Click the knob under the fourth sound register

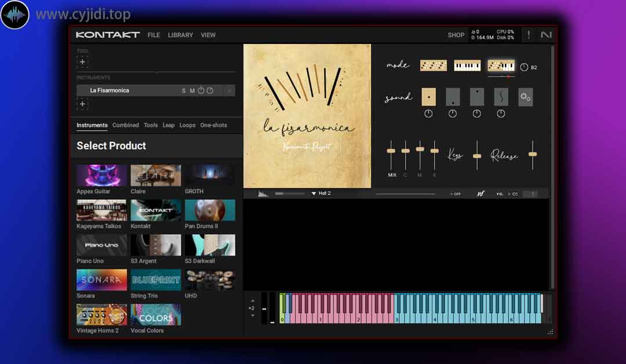pos(501,114)
